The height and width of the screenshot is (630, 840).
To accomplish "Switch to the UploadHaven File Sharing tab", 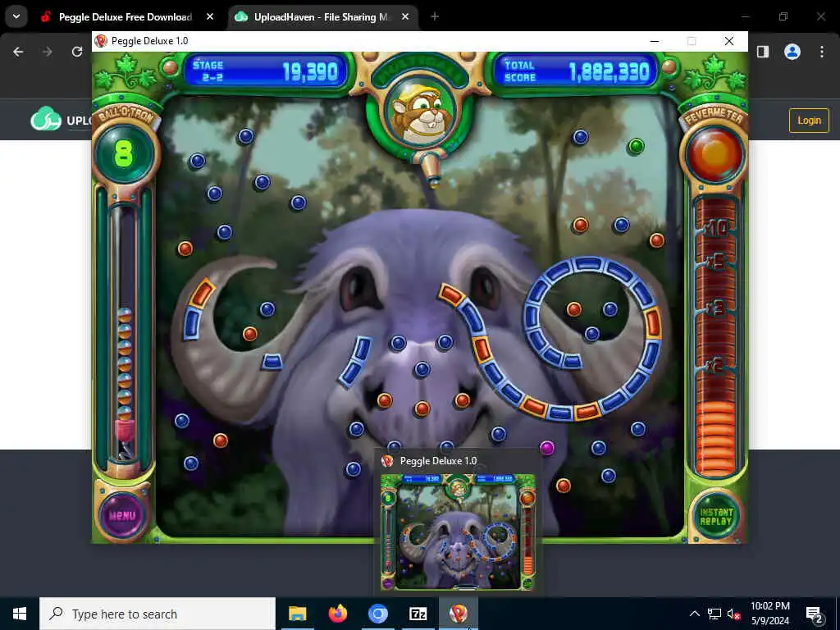I will pos(321,17).
